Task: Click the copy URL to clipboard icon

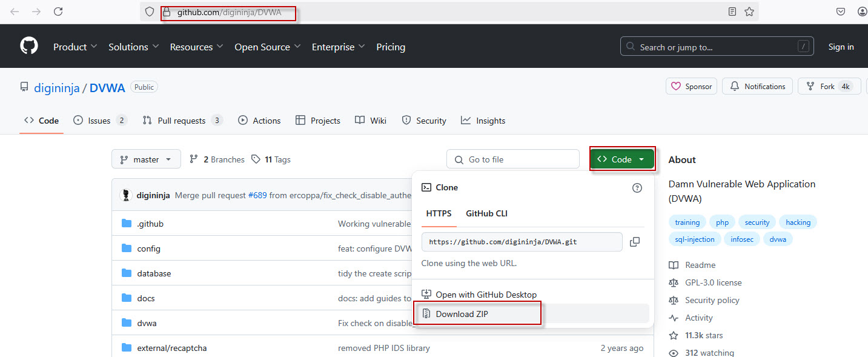Action: coord(635,242)
